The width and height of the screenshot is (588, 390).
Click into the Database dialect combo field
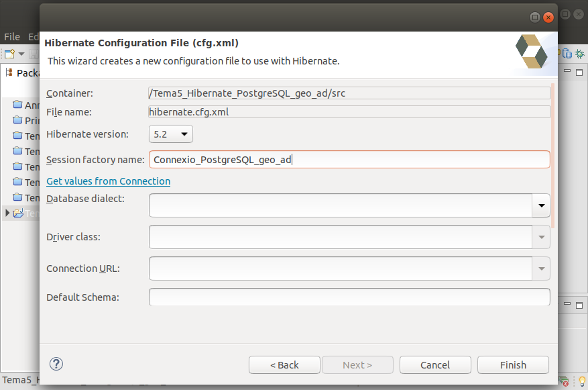click(341, 205)
